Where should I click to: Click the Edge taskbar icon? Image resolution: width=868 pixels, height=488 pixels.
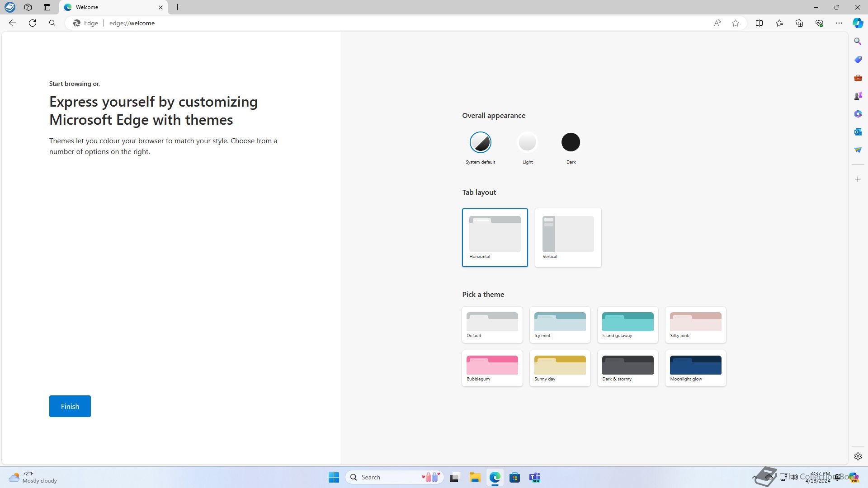(495, 477)
